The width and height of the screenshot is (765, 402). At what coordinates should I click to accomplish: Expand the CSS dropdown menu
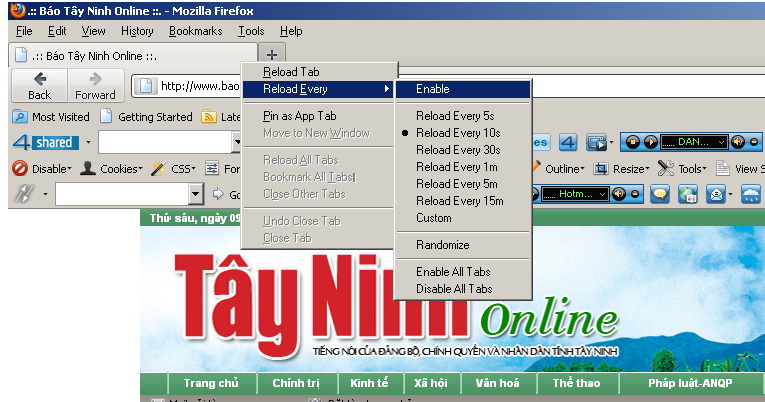click(x=193, y=169)
